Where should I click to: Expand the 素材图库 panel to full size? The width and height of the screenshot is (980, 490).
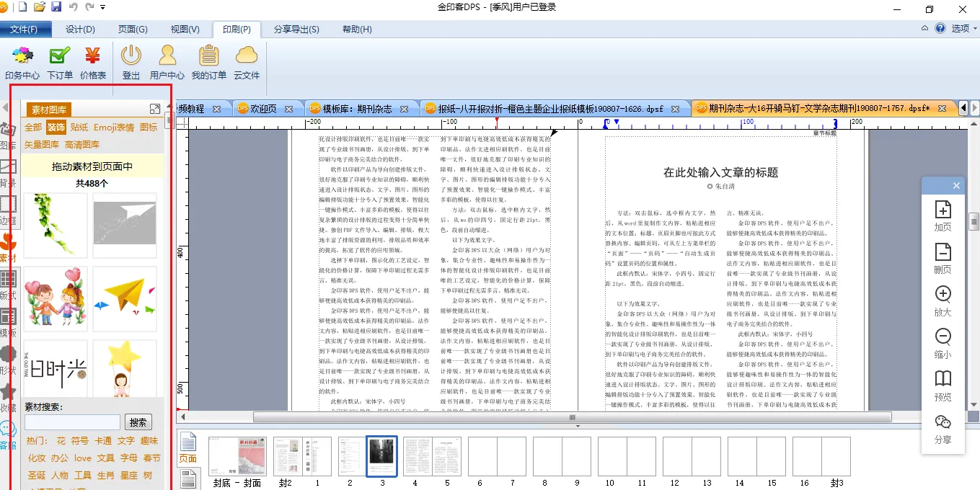pos(154,109)
